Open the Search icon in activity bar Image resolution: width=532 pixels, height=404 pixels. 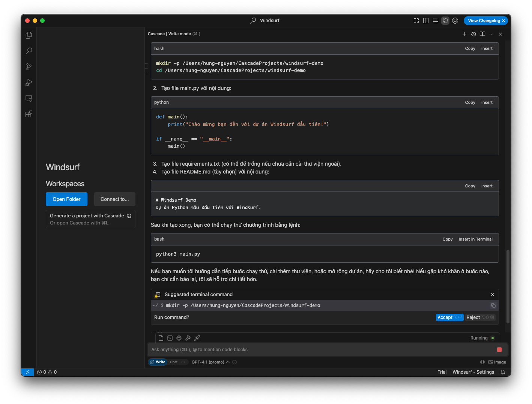29,51
